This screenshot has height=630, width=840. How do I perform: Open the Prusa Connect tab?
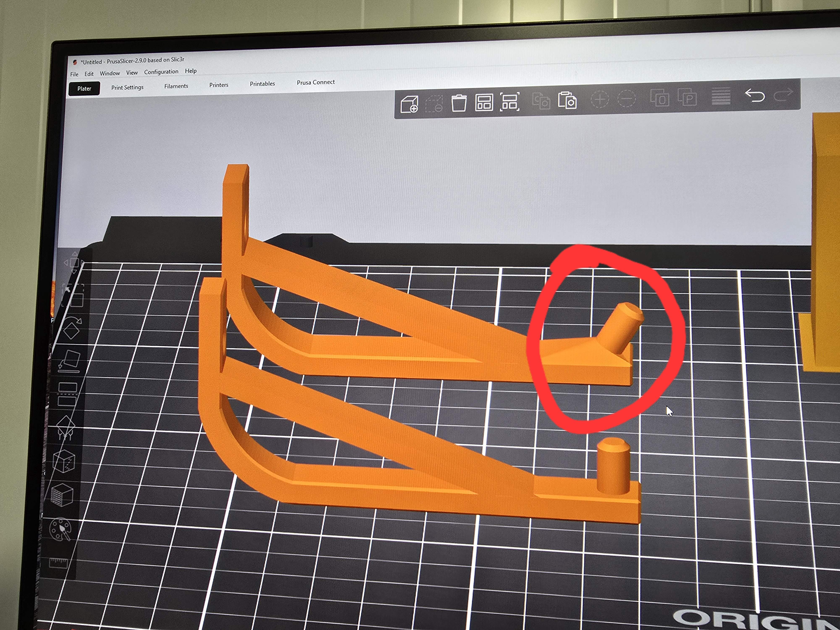pyautogui.click(x=316, y=82)
